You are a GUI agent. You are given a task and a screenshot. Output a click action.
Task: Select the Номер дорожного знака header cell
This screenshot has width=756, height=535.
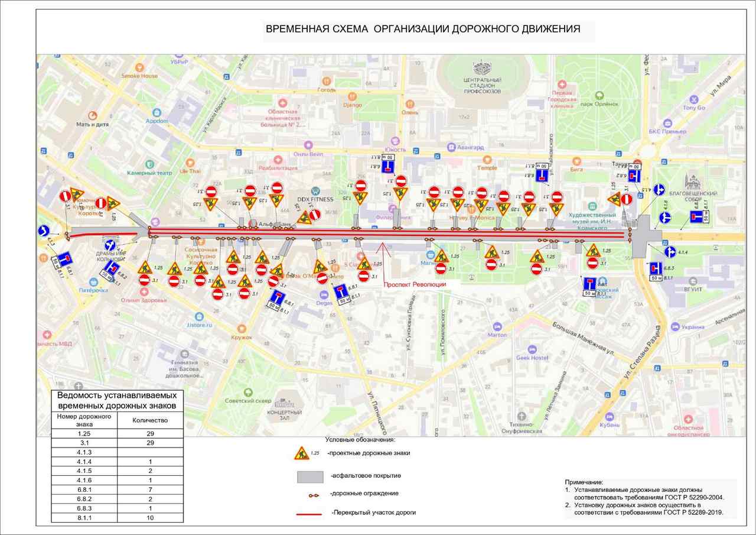point(84,420)
